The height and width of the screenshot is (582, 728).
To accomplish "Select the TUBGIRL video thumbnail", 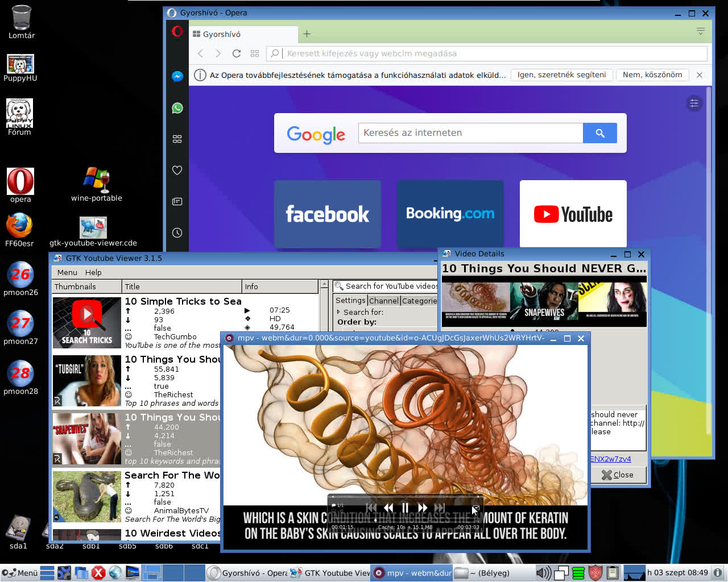I will [86, 381].
